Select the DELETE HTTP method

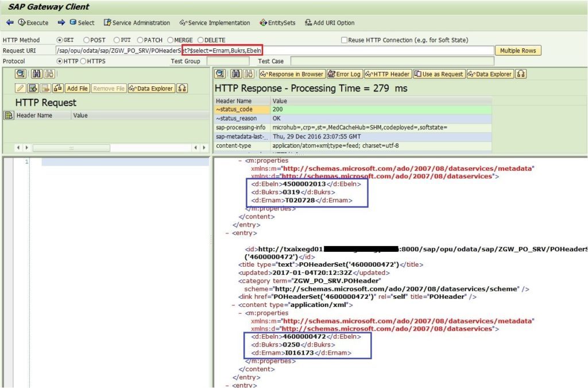point(200,40)
